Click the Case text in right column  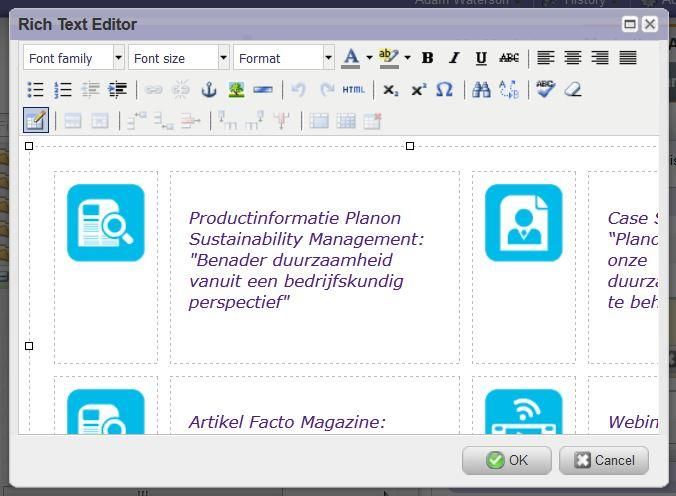click(632, 260)
